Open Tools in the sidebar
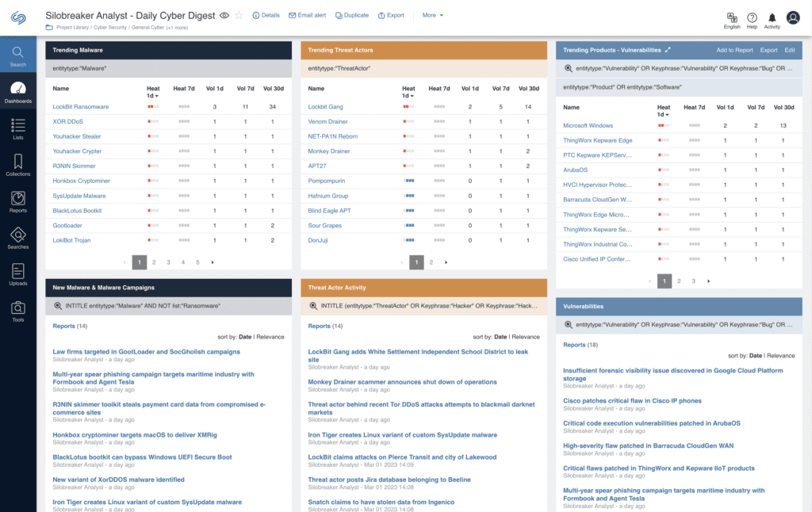Viewport: 812px width, 512px height. pyautogui.click(x=18, y=311)
